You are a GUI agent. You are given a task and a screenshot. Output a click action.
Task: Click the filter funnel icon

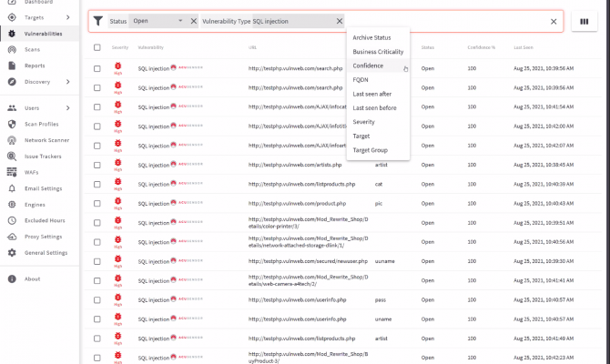98,21
